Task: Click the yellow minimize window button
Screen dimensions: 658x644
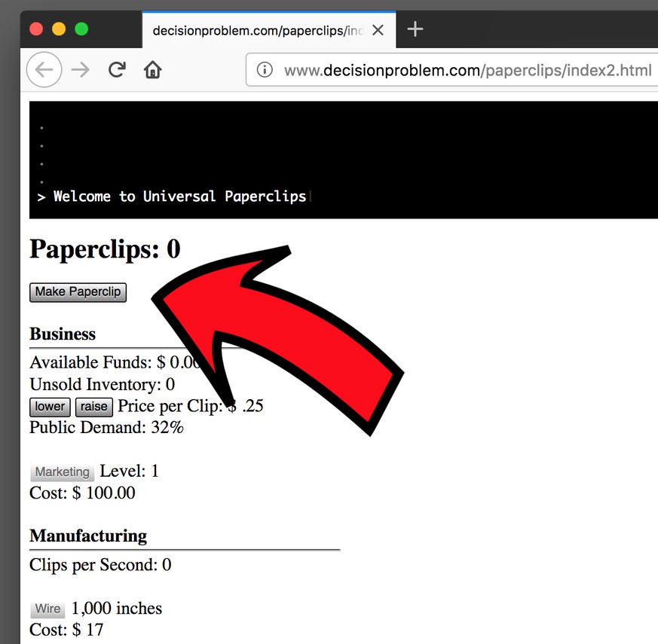Action: coord(59,29)
